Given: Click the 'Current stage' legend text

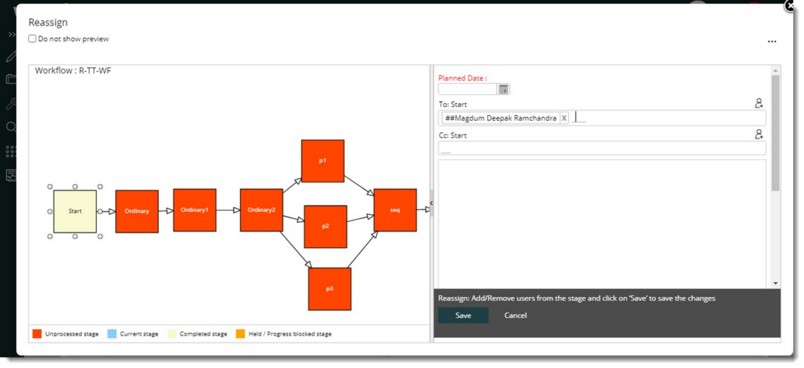Looking at the screenshot, I should point(139,334).
